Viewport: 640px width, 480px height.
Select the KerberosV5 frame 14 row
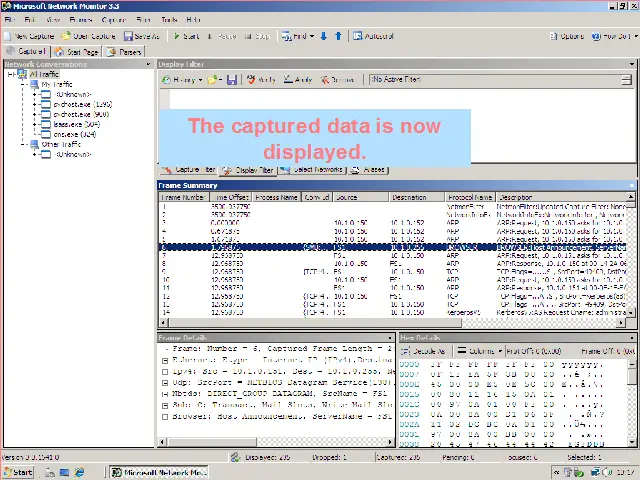(392, 313)
